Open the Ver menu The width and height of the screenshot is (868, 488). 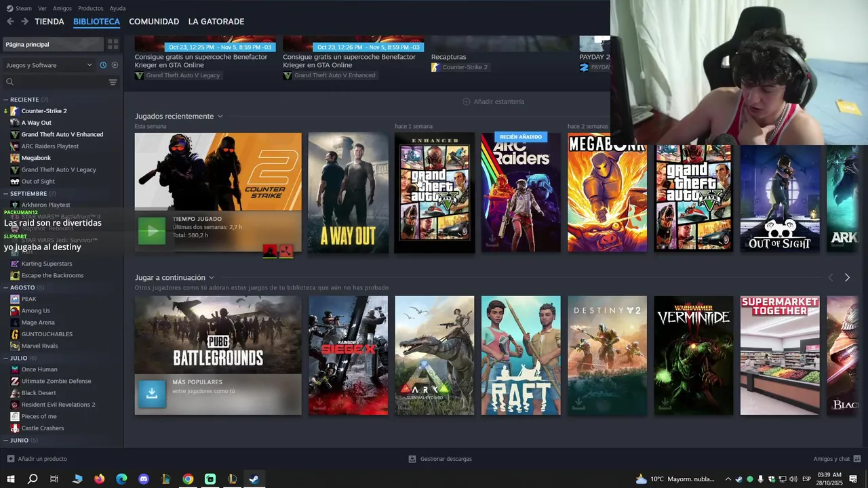pos(42,8)
